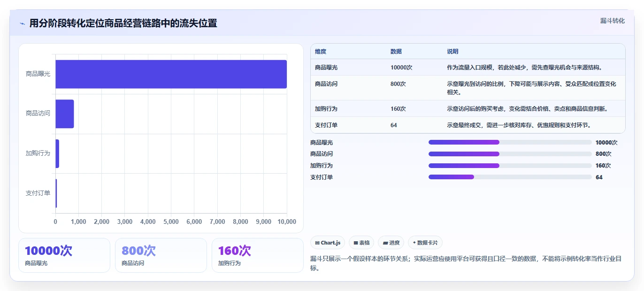Click the 商品访问 bar in the chart
The image size is (644, 291).
(x=65, y=114)
